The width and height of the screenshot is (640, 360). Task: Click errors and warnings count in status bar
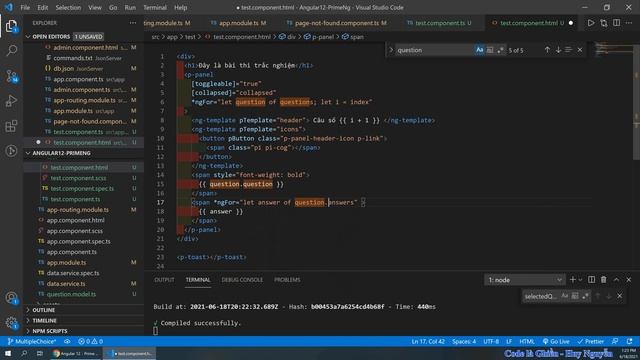(x=91, y=341)
